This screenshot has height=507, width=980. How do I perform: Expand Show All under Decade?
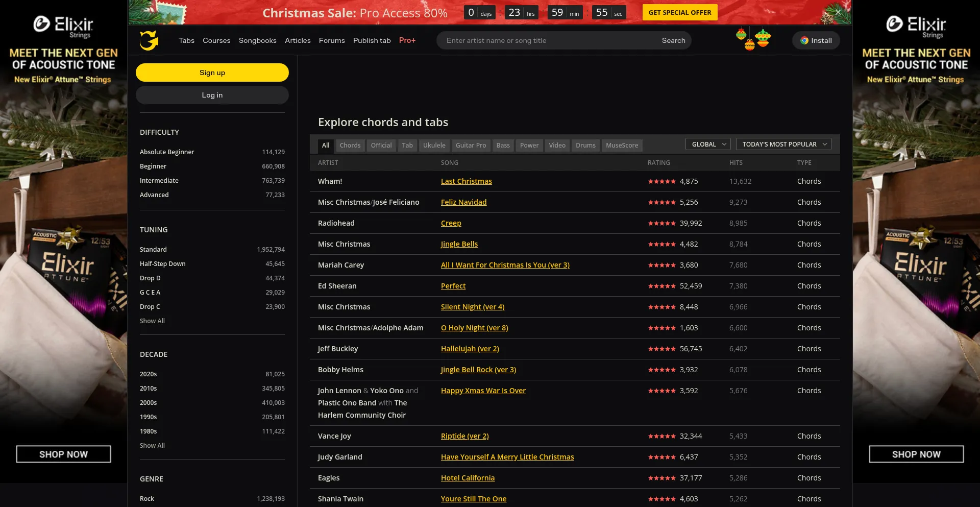point(152,446)
